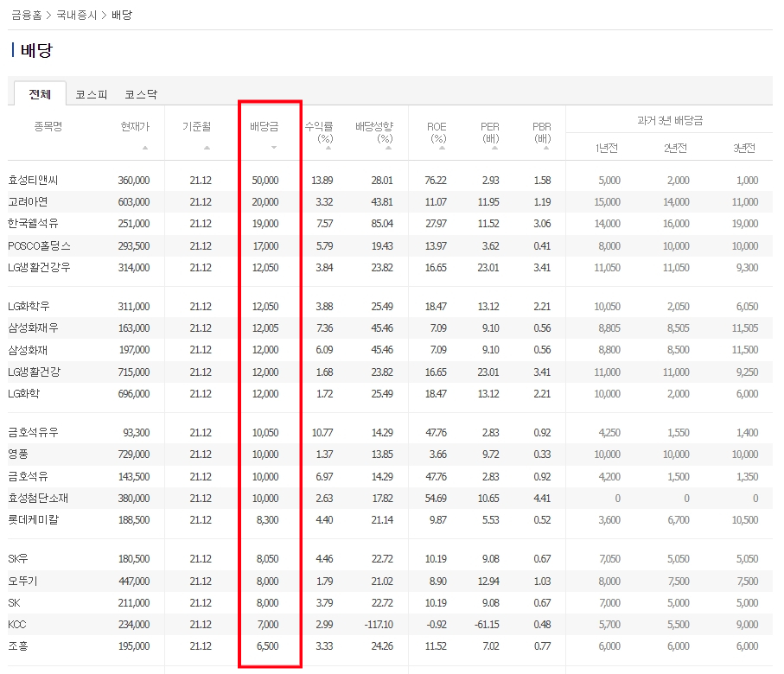Click the 2년전 sub-header
Image resolution: width=784 pixels, height=674 pixels.
click(675, 148)
